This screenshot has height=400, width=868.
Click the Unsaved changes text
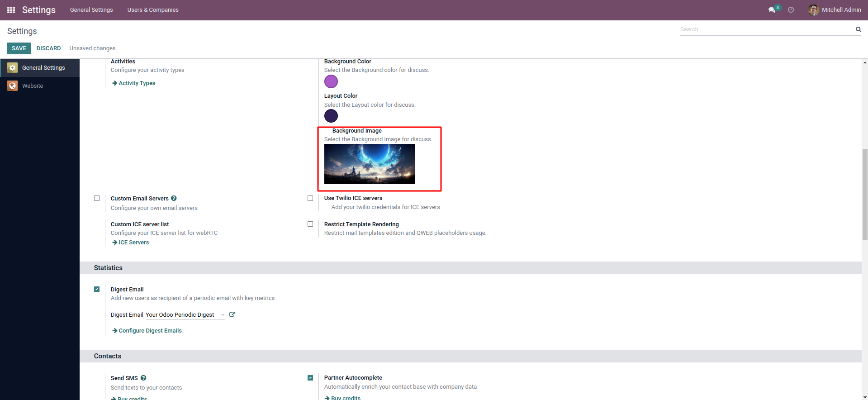(x=92, y=48)
